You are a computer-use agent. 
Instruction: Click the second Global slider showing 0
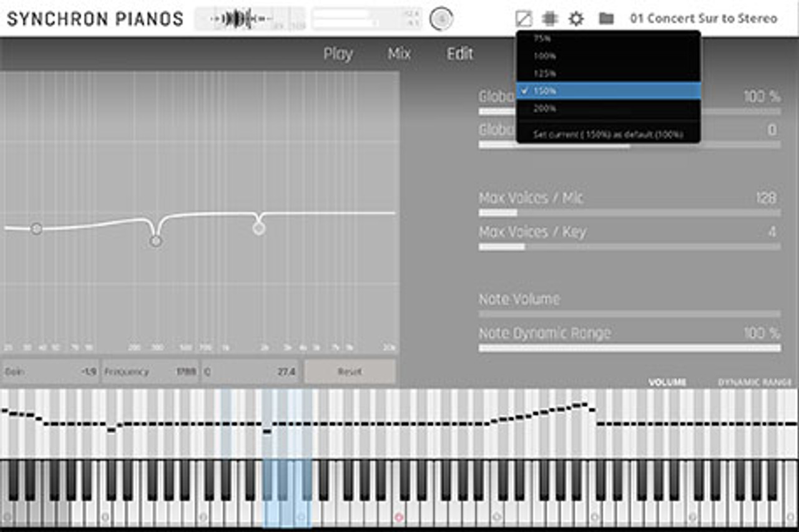629,145
